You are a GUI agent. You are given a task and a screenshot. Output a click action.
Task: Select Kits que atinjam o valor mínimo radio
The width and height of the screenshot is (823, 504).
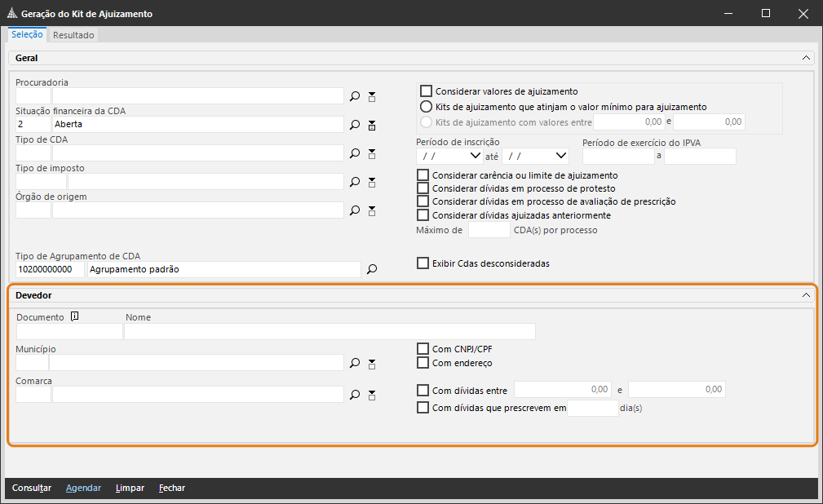[426, 107]
